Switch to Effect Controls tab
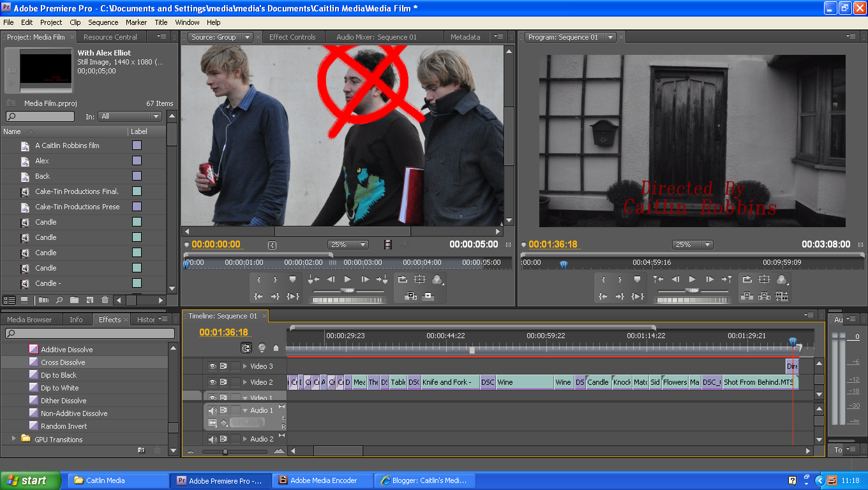Viewport: 868px width, 490px height. pos(292,37)
